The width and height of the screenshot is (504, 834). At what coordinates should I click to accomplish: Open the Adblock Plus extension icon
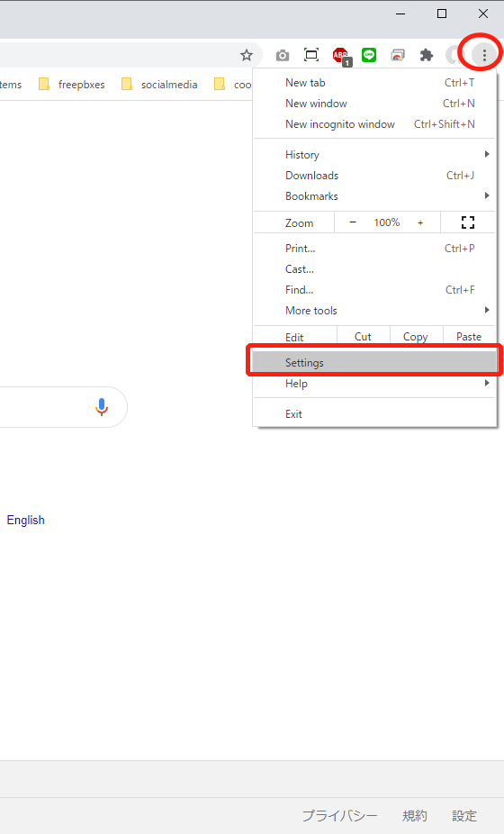coord(341,56)
